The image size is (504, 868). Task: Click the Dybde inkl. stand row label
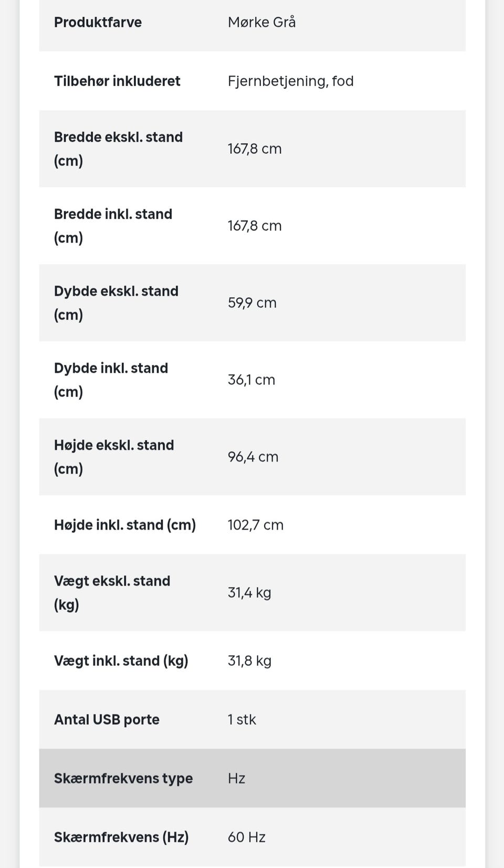pos(111,380)
